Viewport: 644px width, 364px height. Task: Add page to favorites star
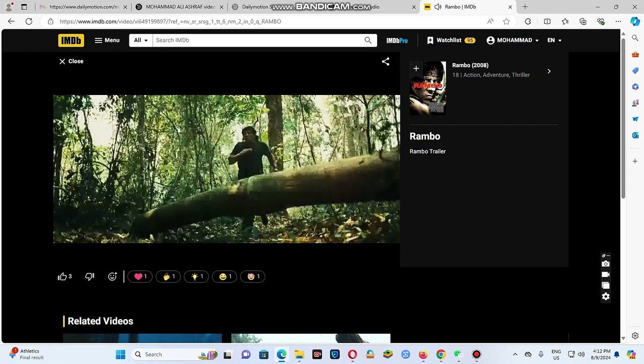[x=506, y=22]
